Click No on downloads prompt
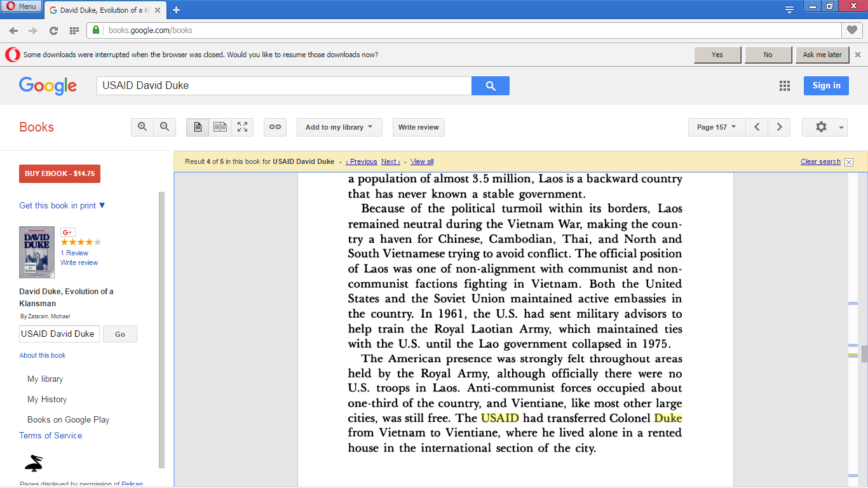Screen dimensions: 868x488 tap(768, 55)
